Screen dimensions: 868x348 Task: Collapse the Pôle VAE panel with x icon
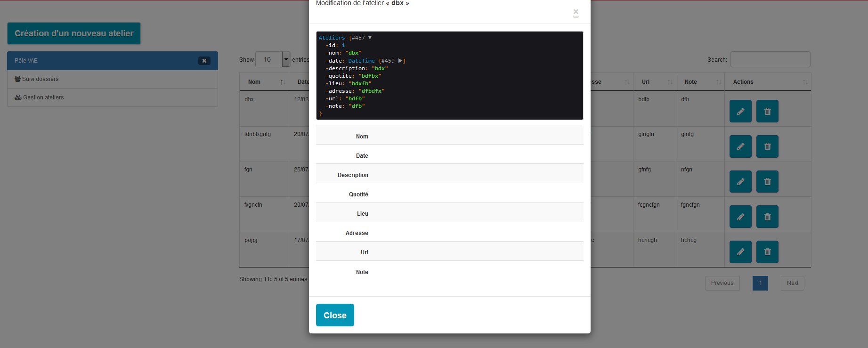pyautogui.click(x=204, y=61)
